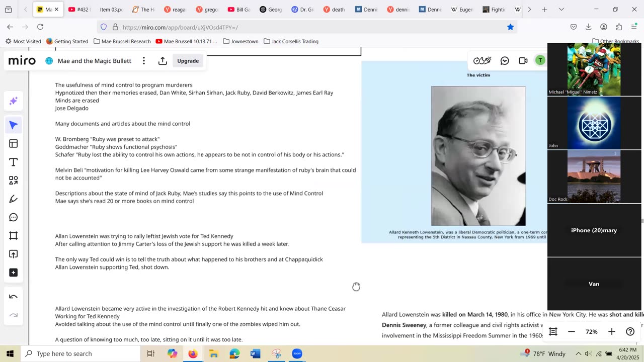Bookmark star in address bar

point(510,27)
